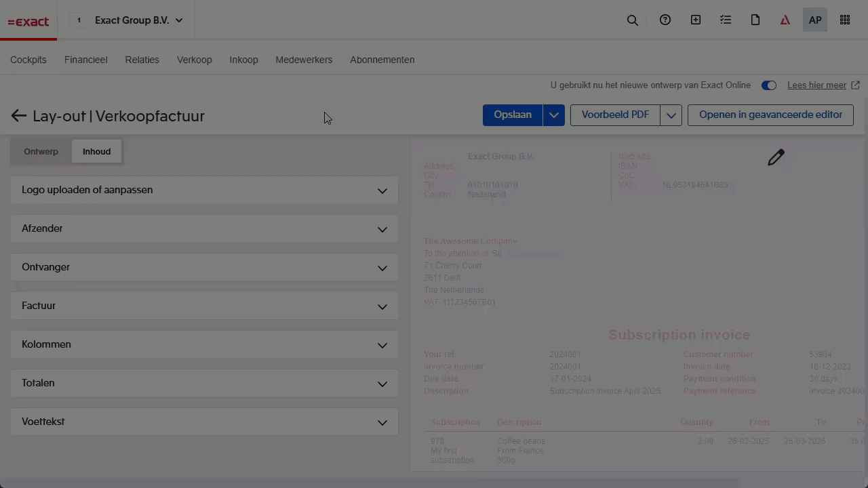868x488 pixels.
Task: Click the create new plus icon
Action: tap(696, 20)
